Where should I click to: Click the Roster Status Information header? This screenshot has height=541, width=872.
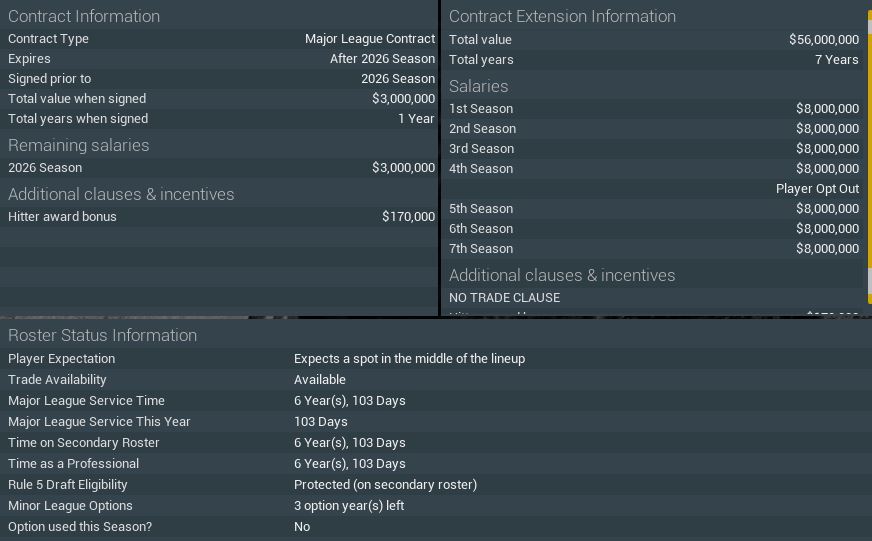click(103, 335)
